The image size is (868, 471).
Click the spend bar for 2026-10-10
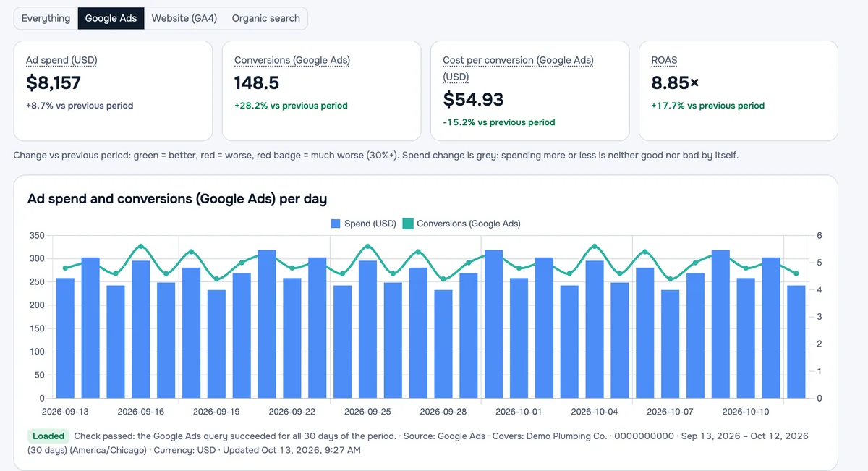[x=746, y=338]
